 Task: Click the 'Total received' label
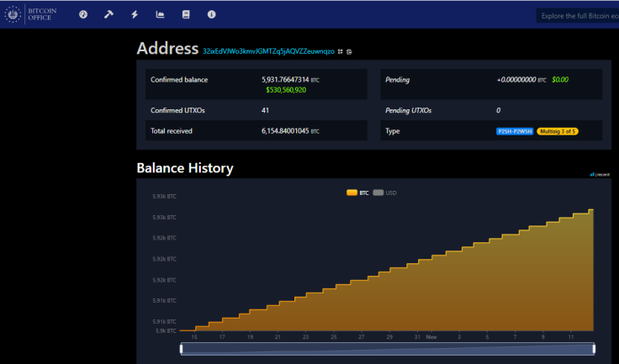(x=172, y=131)
